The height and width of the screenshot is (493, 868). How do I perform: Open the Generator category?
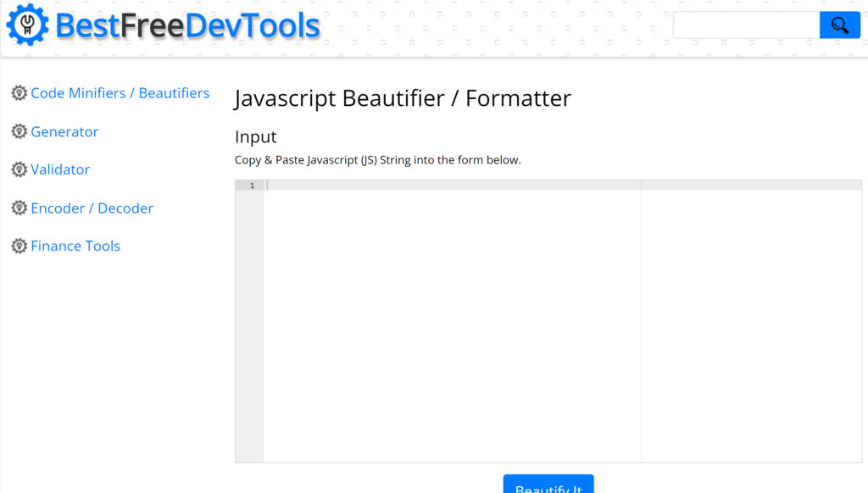coord(64,131)
